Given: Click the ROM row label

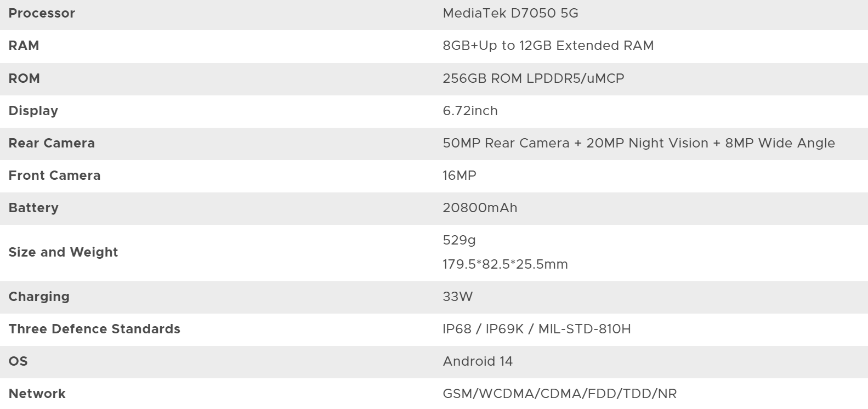Looking at the screenshot, I should point(24,78).
